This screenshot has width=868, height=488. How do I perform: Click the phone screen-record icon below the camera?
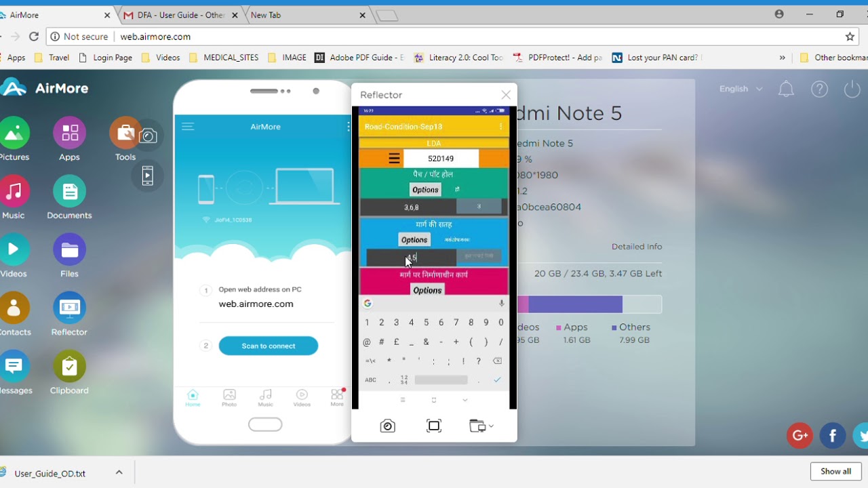pos(148,176)
